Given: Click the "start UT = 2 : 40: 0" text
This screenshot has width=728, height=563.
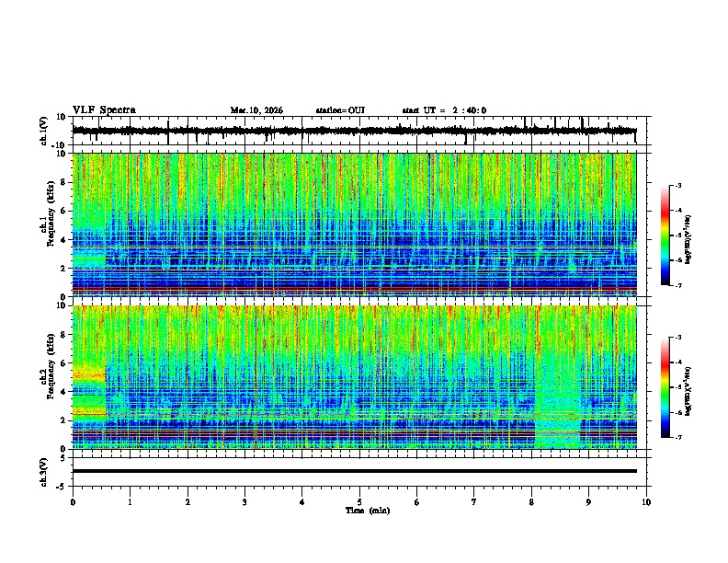Looking at the screenshot, I should [x=444, y=110].
